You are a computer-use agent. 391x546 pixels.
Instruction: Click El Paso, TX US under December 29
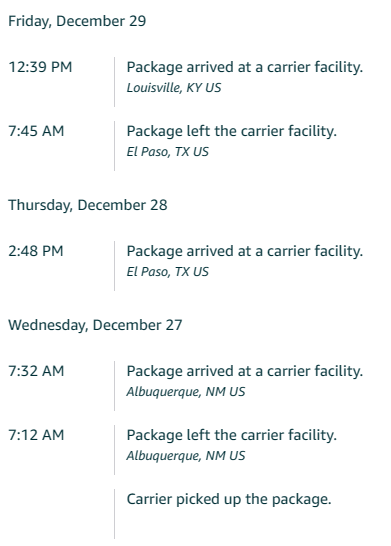[x=167, y=152]
